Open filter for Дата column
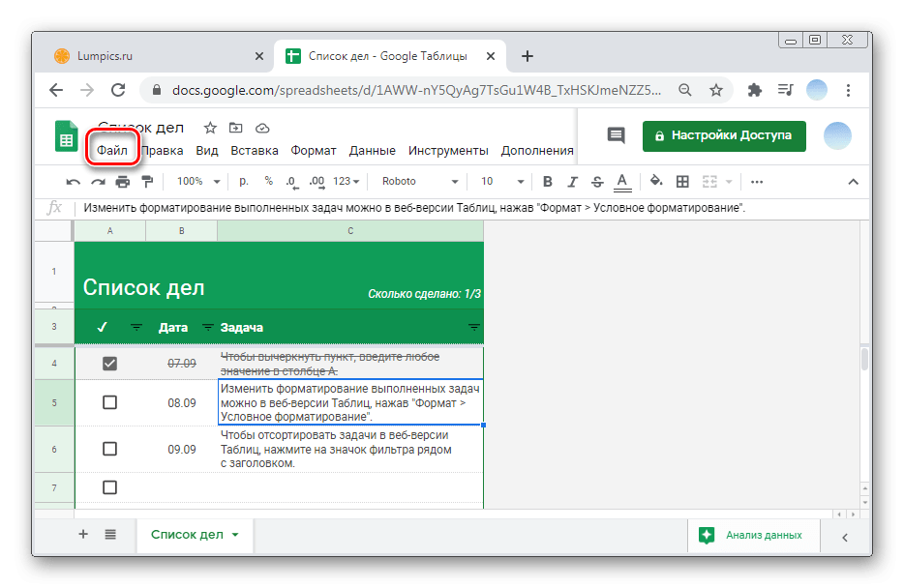This screenshot has width=904, height=588. (x=207, y=327)
